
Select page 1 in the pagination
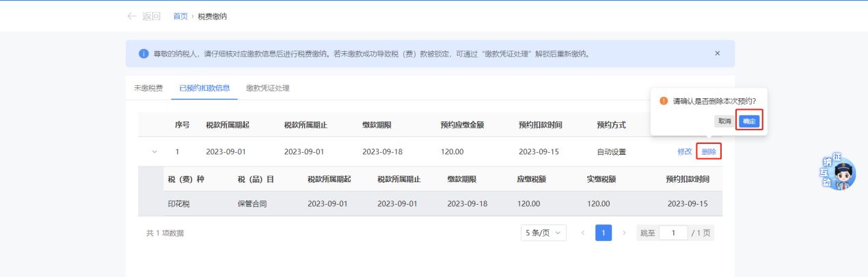point(603,233)
